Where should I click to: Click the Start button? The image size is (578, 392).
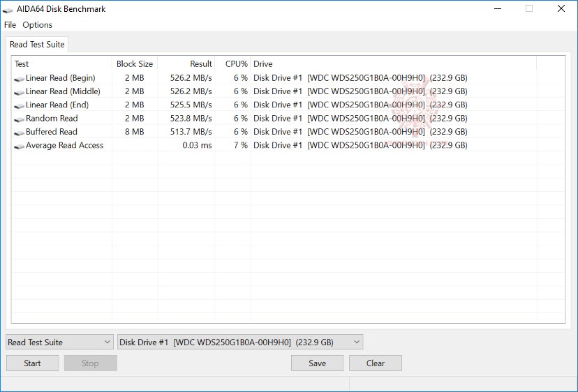point(32,363)
